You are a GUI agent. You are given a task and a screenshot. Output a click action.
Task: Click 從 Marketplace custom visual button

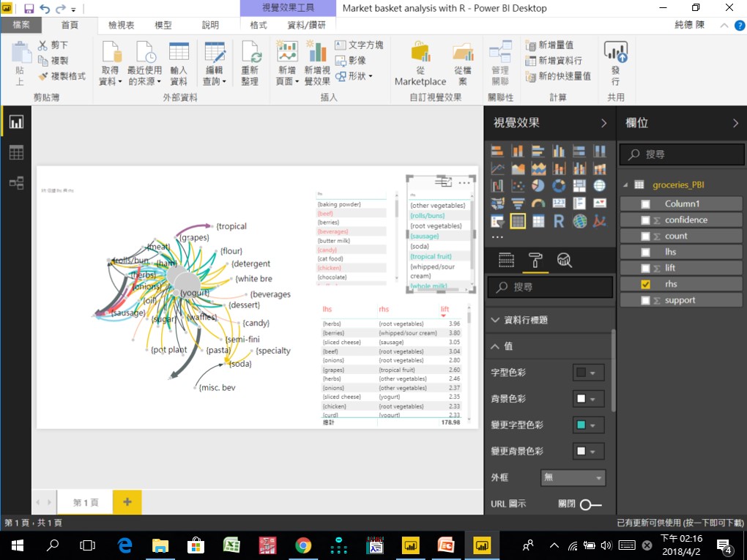[420, 64]
